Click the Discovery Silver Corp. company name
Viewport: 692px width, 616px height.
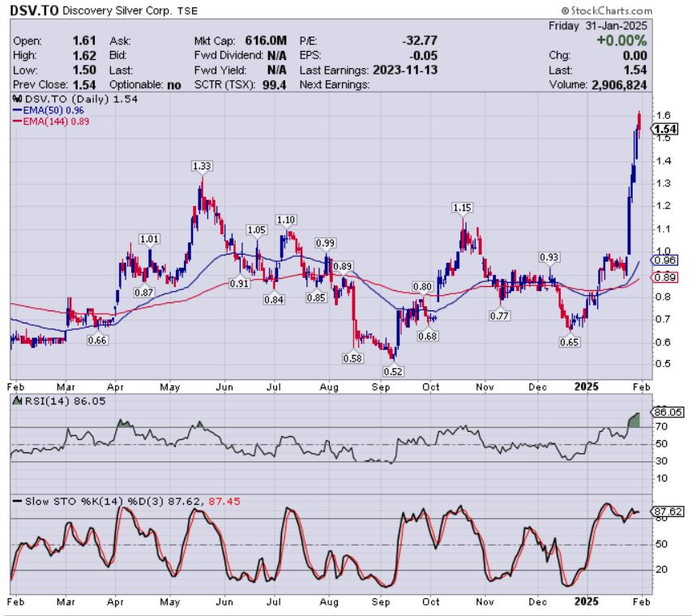point(117,11)
